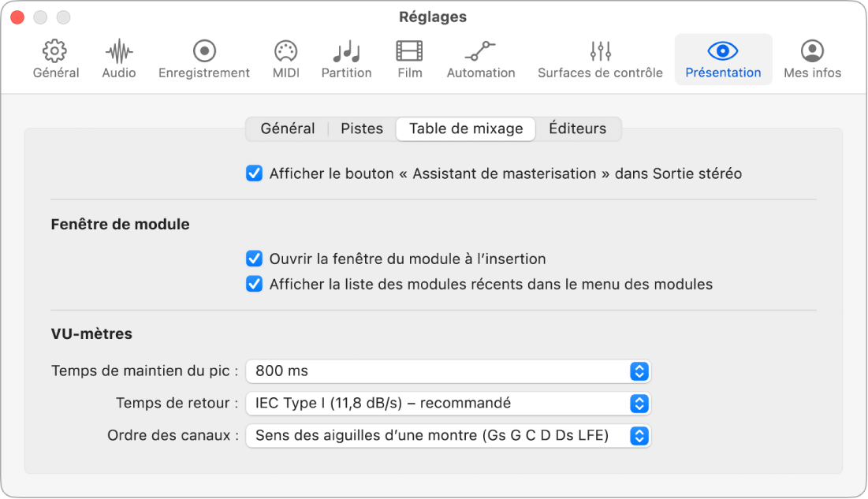Select the Éditeurs tab
The image size is (868, 499).
click(578, 128)
